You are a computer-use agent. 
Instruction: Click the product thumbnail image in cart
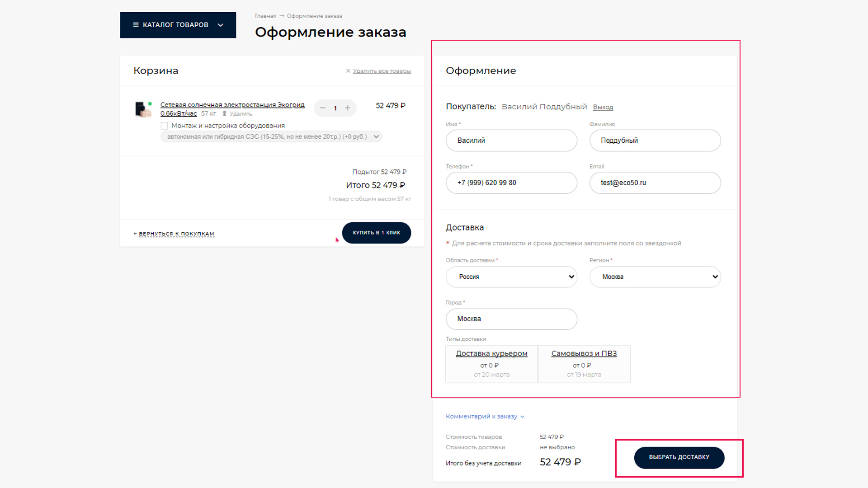pyautogui.click(x=143, y=109)
